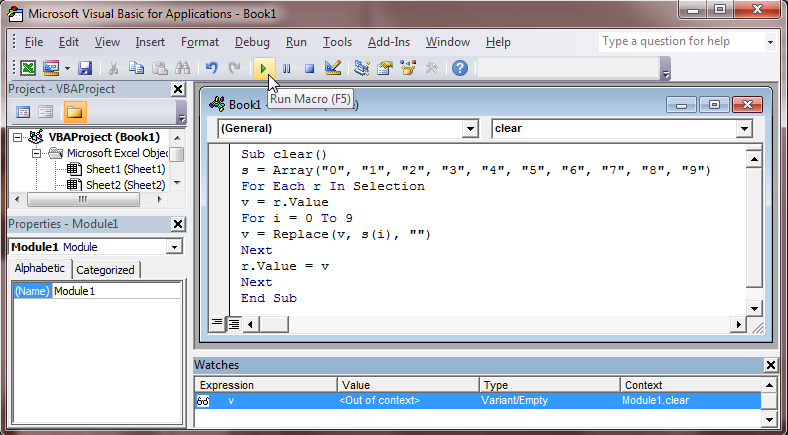The height and width of the screenshot is (435, 788).
Task: Open the Project Explorer icon
Action: click(362, 68)
